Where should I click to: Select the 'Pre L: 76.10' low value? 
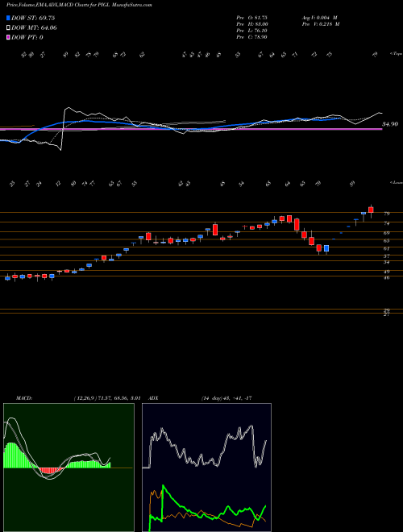coord(252,30)
